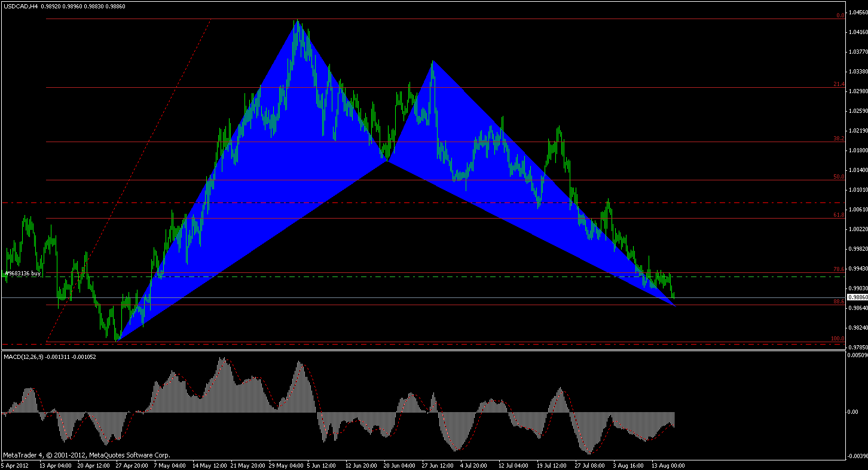
Task: Click the 20 Jun 04:00 time axis label
Action: tap(400, 465)
